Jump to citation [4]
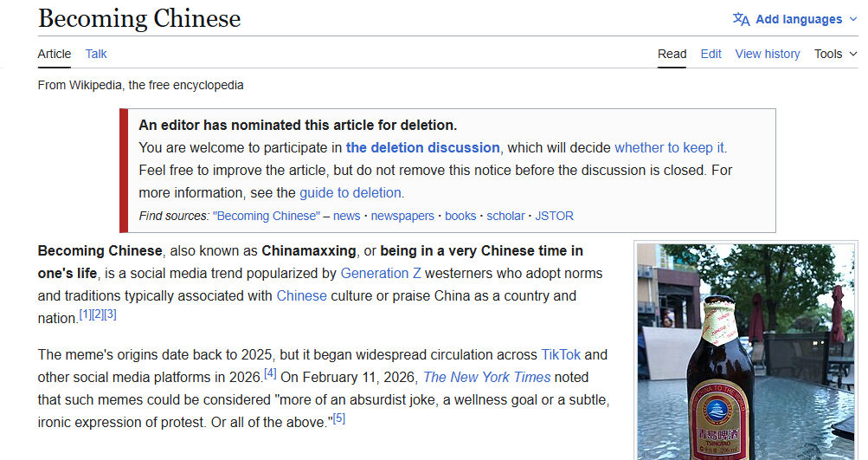 point(270,373)
